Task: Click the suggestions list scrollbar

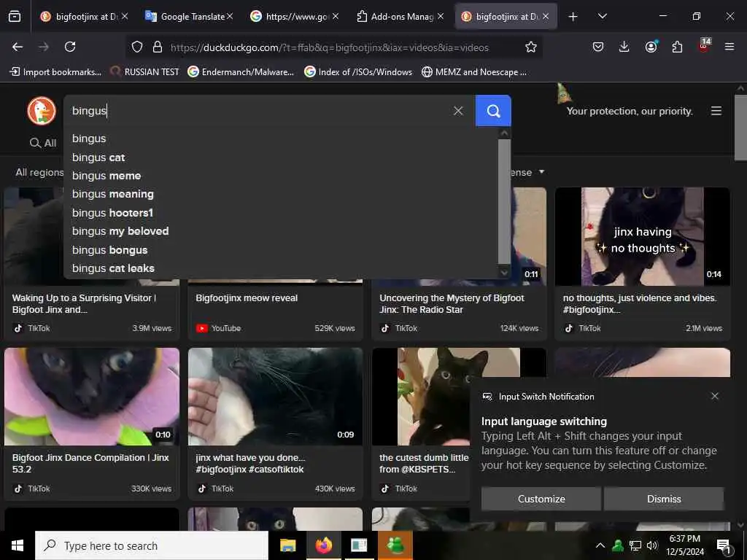Action: coord(504,201)
